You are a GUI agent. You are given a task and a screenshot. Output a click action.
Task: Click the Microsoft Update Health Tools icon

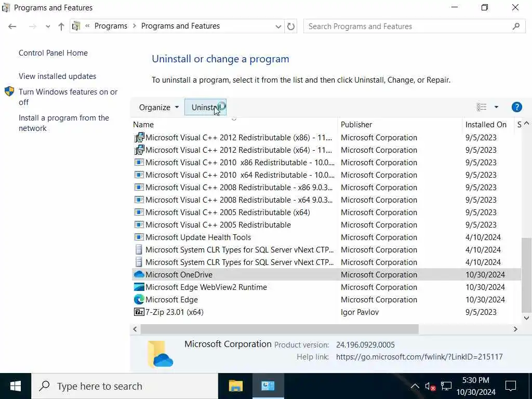(139, 237)
